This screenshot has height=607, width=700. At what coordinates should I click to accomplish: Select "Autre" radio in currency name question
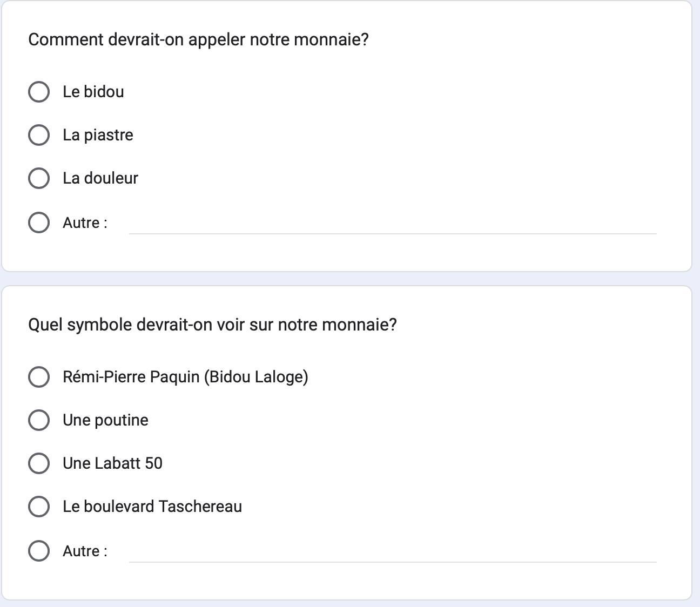click(39, 222)
